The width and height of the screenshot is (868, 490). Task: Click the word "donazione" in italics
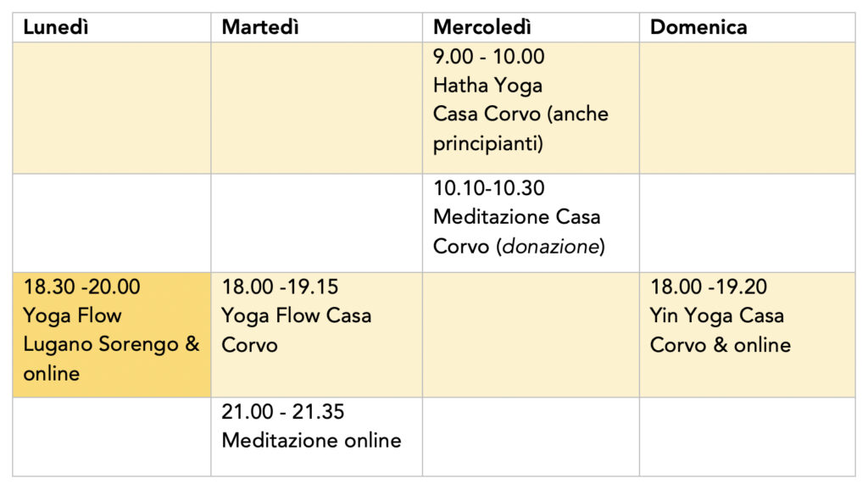[x=554, y=246]
